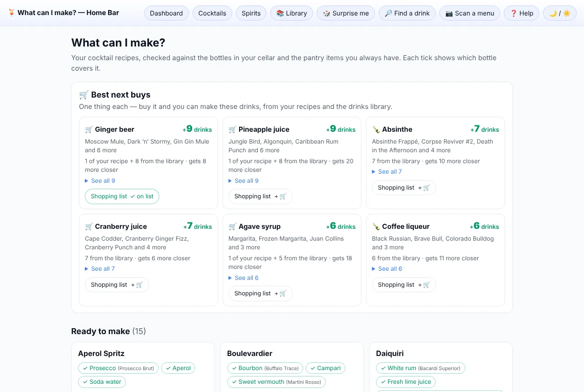The image size is (584, 392).
Task: Click the Daiquiri recipe title
Action: click(x=390, y=354)
